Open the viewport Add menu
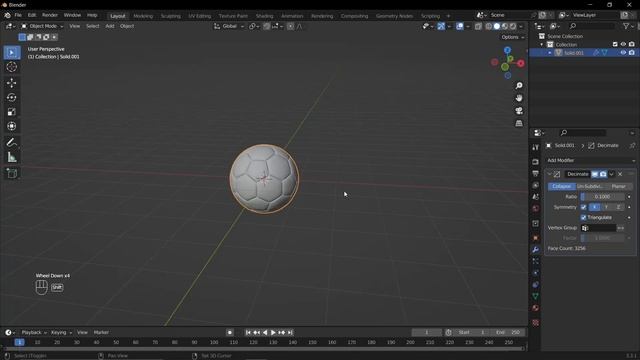Screen dimensions: 640x360 [110, 26]
